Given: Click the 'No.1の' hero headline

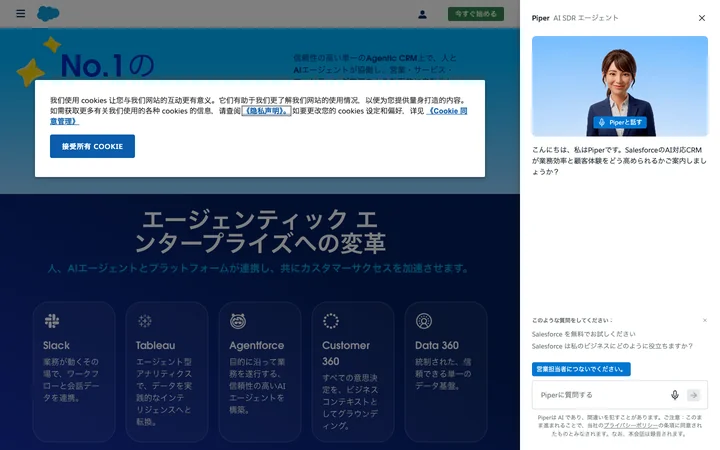Looking at the screenshot, I should (107, 66).
